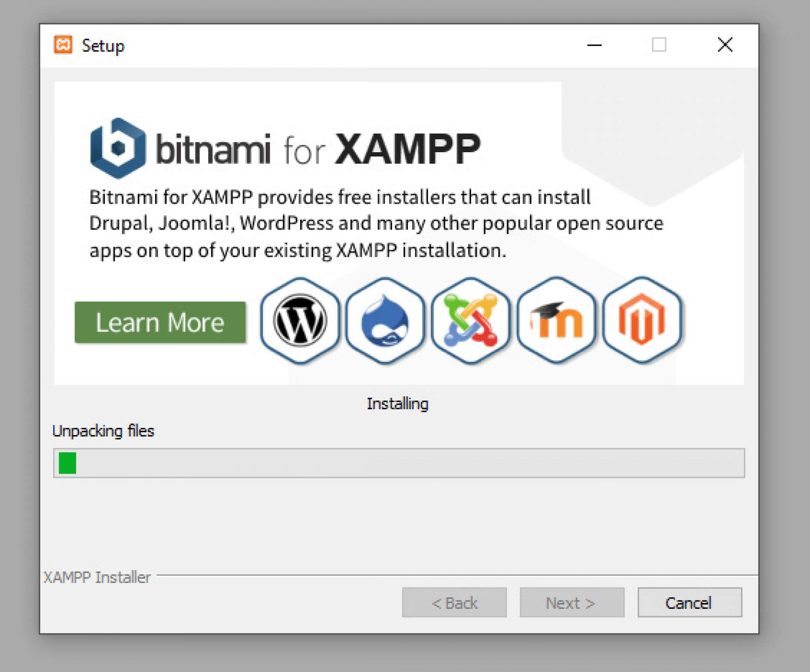Click the Moodle graduation cap icon
Screen dimensions: 810x672
[x=556, y=320]
